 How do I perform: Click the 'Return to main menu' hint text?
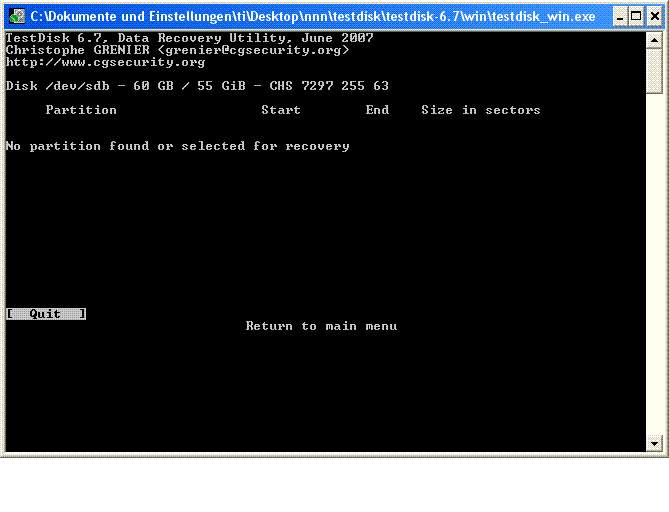click(x=321, y=326)
